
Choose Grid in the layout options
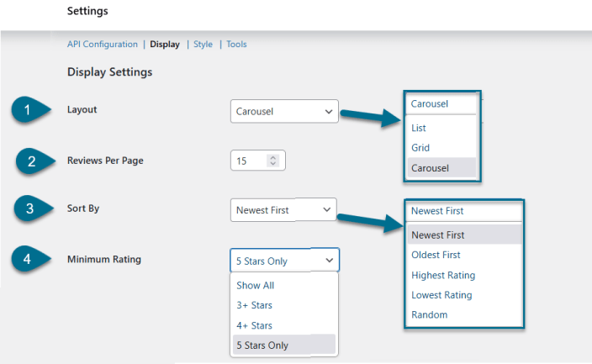(420, 147)
